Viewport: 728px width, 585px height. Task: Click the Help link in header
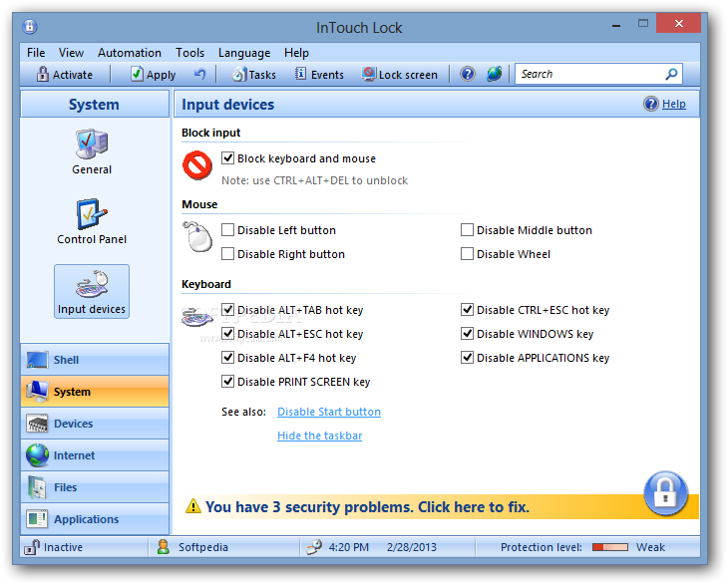pyautogui.click(x=674, y=104)
